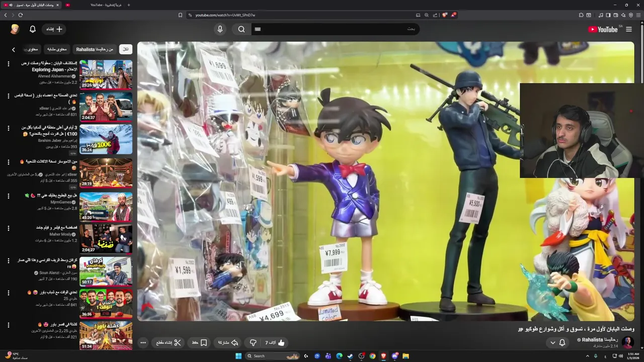Open Rahalista channel avatar
The image size is (644, 362).
click(x=627, y=342)
